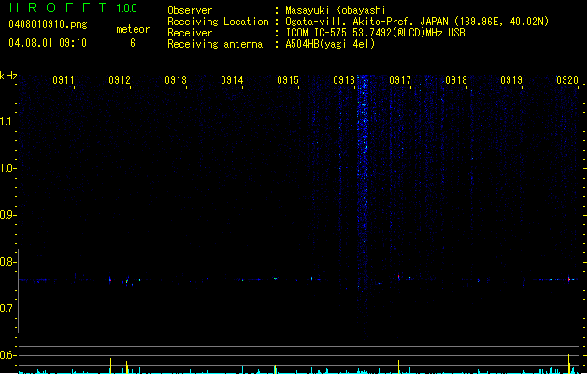This screenshot has width=588, height=374.
Task: Click the 0.8 kHz frequency label
Action: [x=7, y=262]
